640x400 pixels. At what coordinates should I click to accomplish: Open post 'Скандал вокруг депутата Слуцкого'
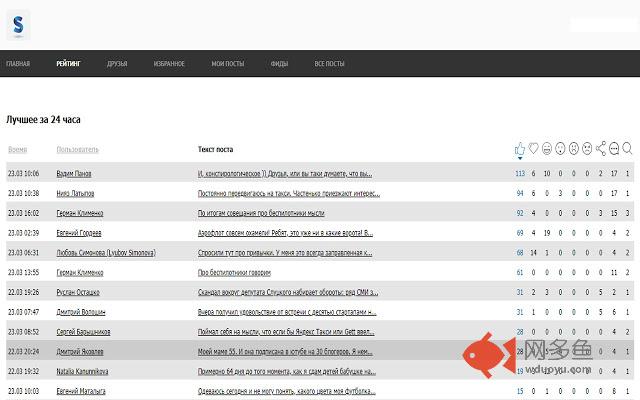(x=288, y=292)
